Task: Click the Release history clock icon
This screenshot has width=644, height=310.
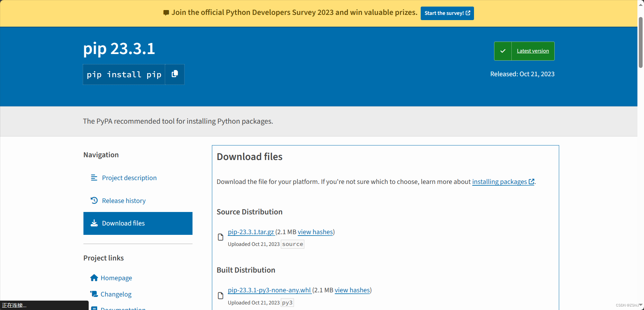Action: coord(94,201)
